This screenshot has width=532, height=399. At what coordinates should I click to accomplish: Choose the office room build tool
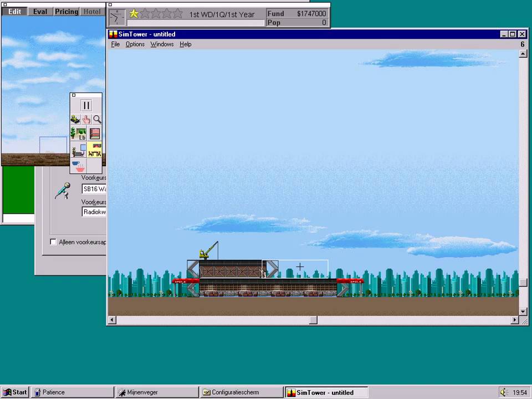[78, 150]
